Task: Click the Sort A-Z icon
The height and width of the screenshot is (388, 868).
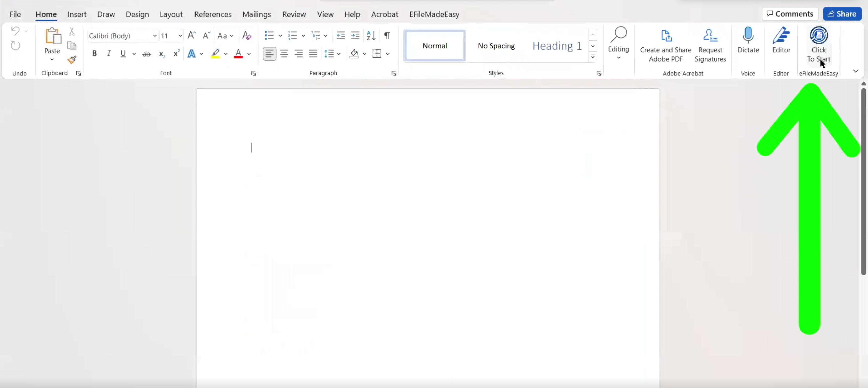Action: click(x=371, y=35)
